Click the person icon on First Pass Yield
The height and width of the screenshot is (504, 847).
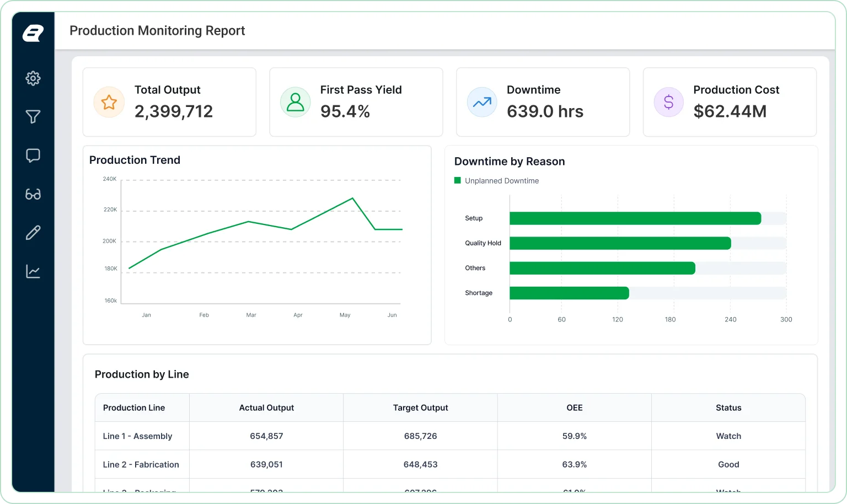tap(296, 102)
